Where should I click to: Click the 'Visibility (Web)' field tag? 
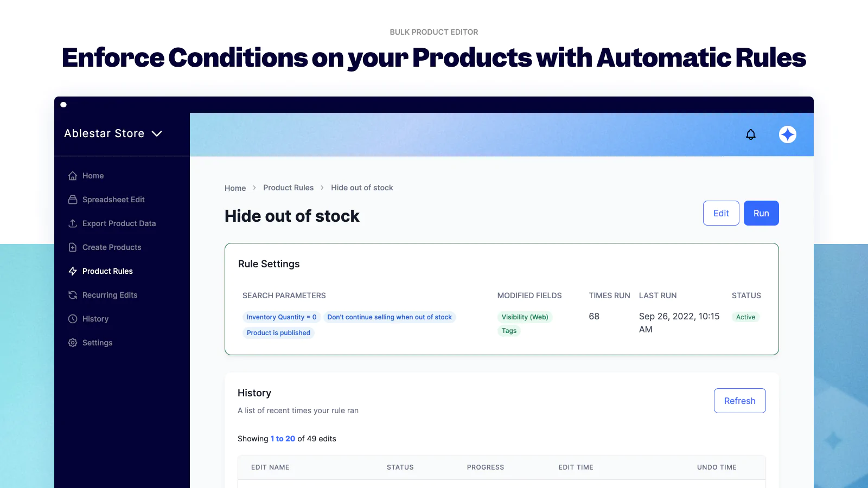[525, 317]
